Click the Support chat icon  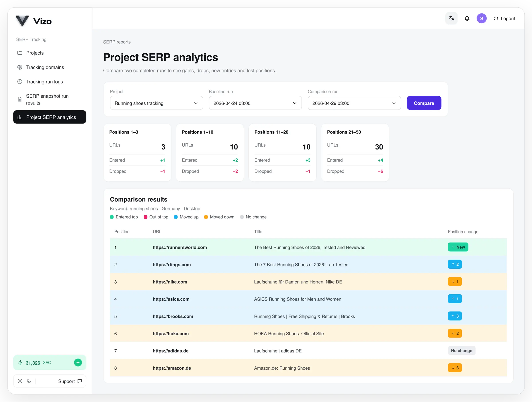(x=80, y=381)
